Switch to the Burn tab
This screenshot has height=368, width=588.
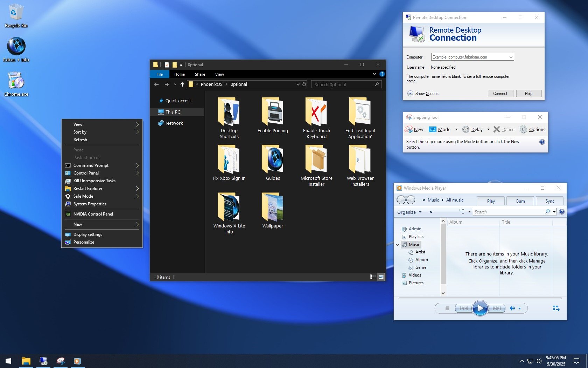520,201
